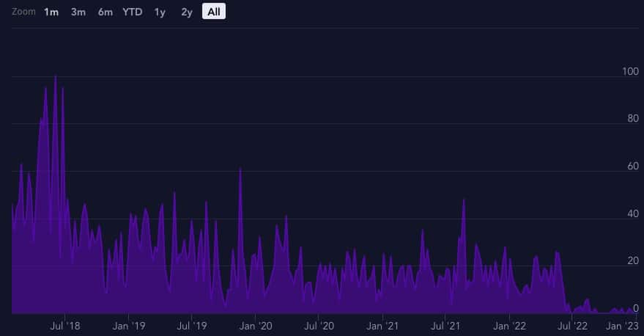Click the 20 y-axis value

tap(633, 260)
